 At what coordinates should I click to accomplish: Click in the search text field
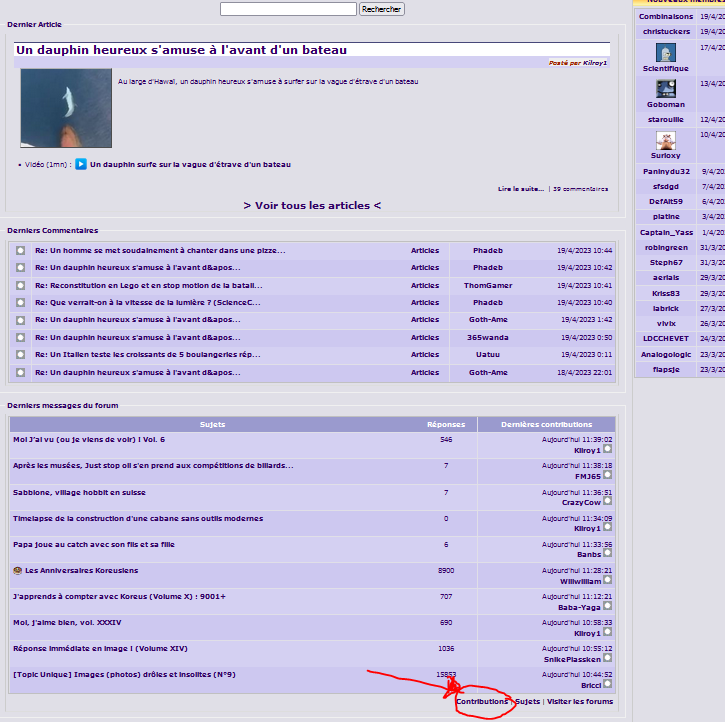pos(288,9)
